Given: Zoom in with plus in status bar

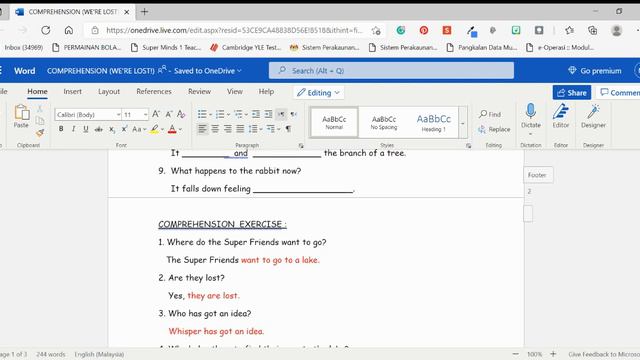Looking at the screenshot, I should click(553, 354).
